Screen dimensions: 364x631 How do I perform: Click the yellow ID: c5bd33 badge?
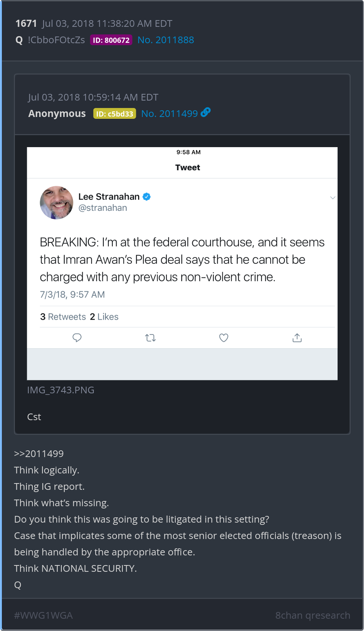115,114
